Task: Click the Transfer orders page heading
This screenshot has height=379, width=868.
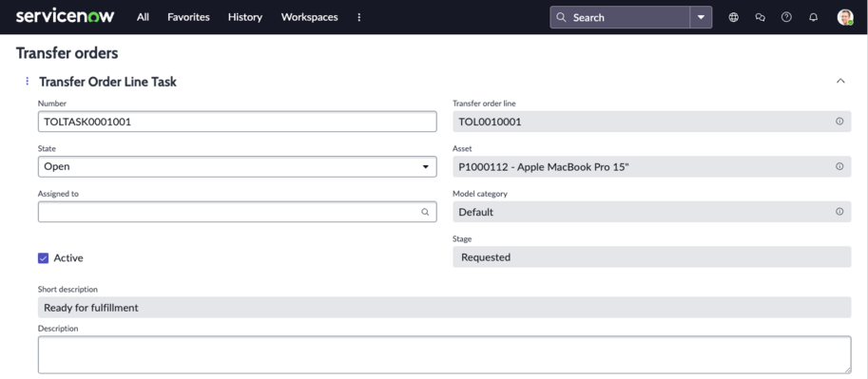Action: 67,53
